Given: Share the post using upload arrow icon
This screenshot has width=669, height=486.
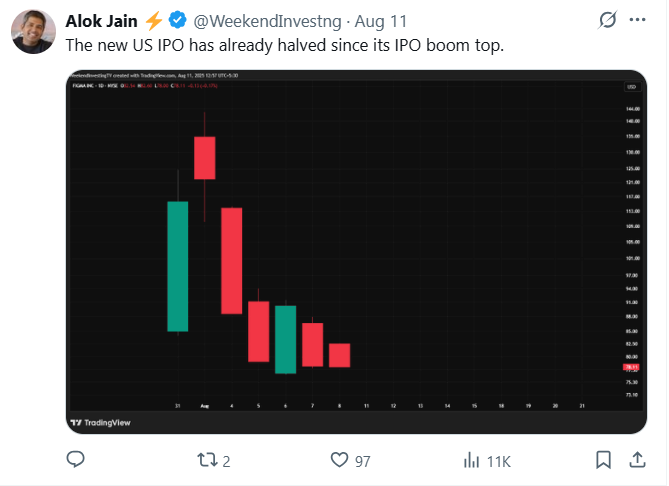Looking at the screenshot, I should [637, 460].
